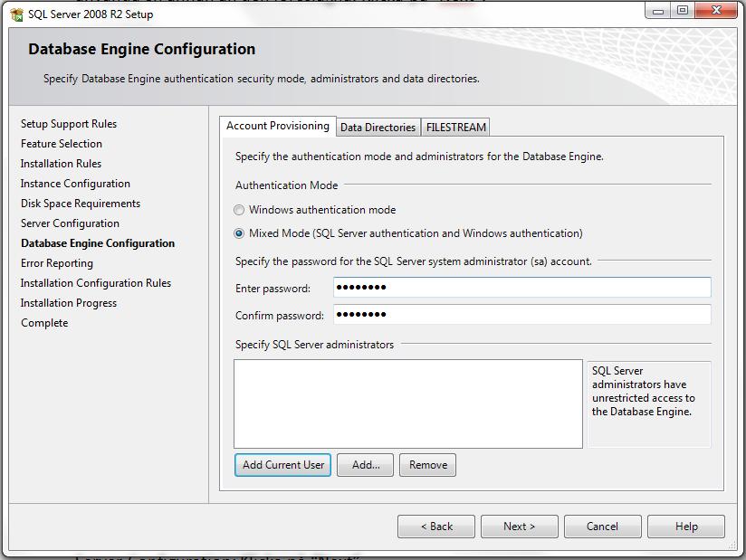Close the SQL Server Setup window

coord(716,11)
